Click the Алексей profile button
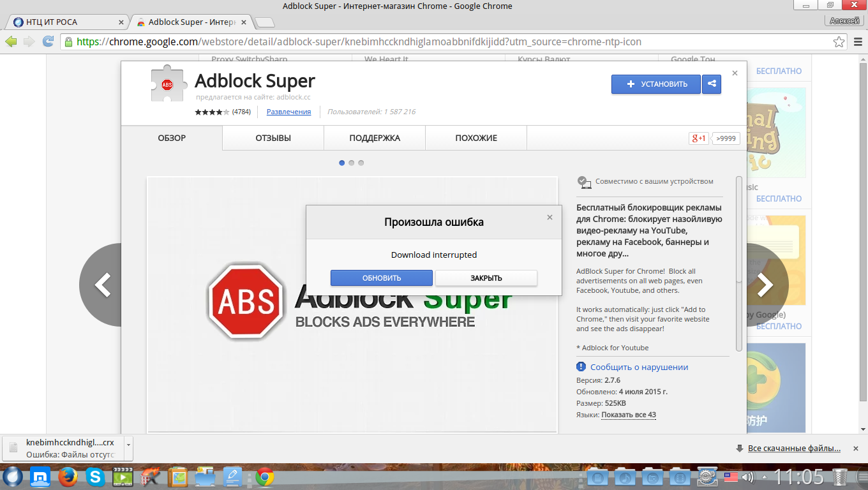The height and width of the screenshot is (490, 868). pos(846,20)
